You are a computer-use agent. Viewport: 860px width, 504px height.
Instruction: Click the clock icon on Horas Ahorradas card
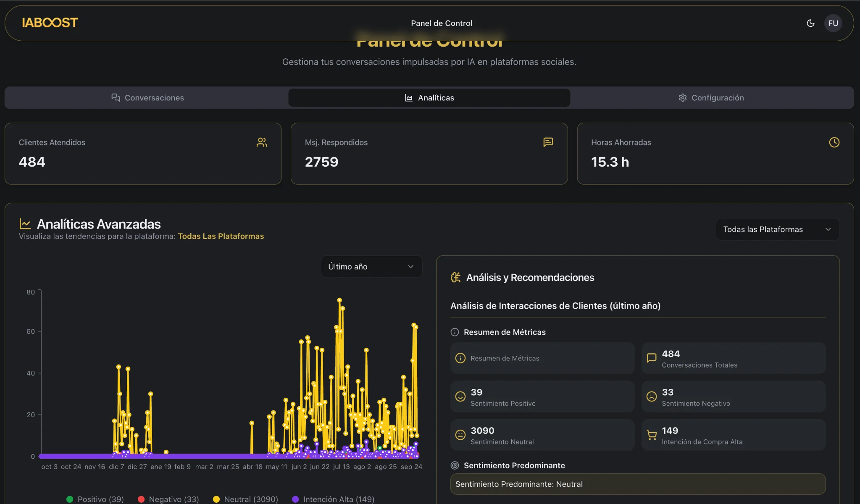[x=834, y=142]
